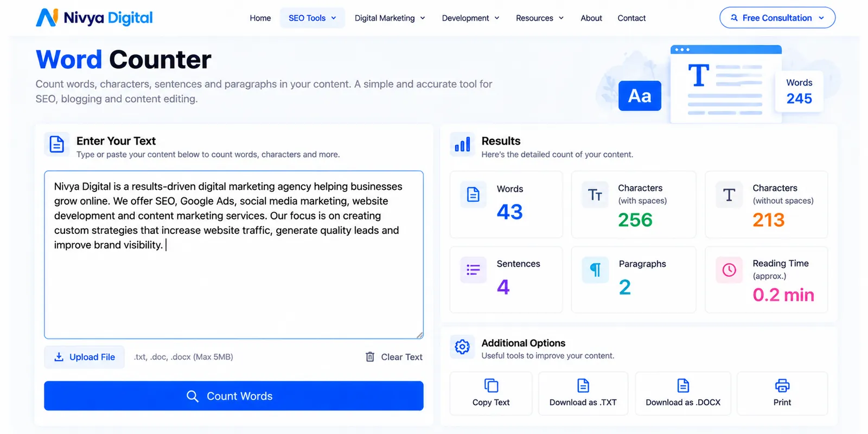Click the trash icon next to Clear Text
Screen dimensions: 868x434
(370, 357)
